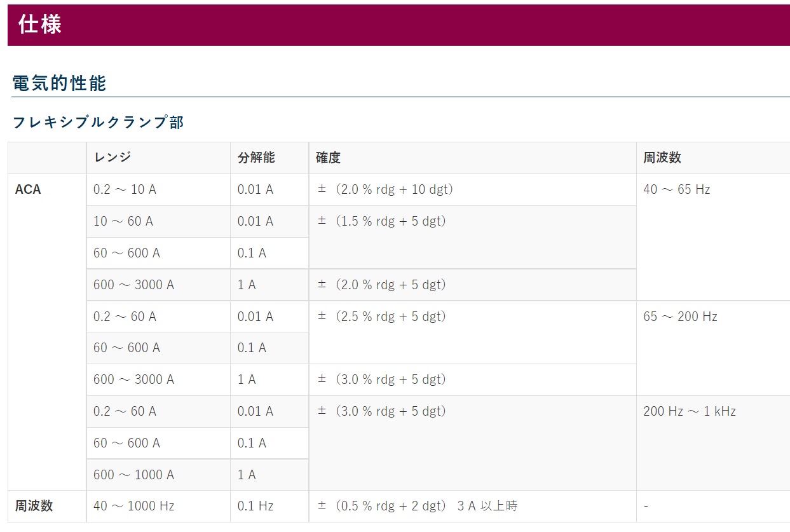
Task: Select 0.2 ~ 60 A in the 200 Hz ~ 1 kHz group
Action: 158,411
